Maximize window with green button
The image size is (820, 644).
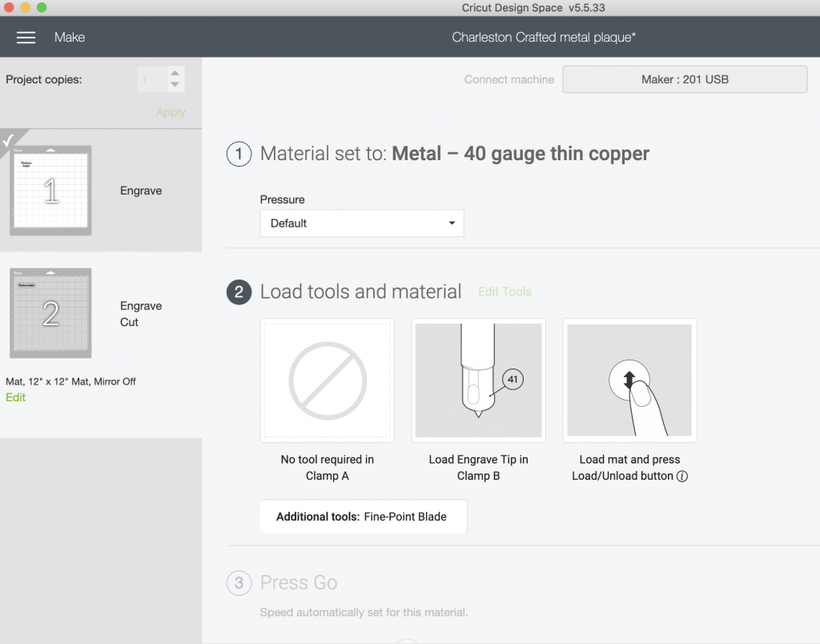click(42, 8)
